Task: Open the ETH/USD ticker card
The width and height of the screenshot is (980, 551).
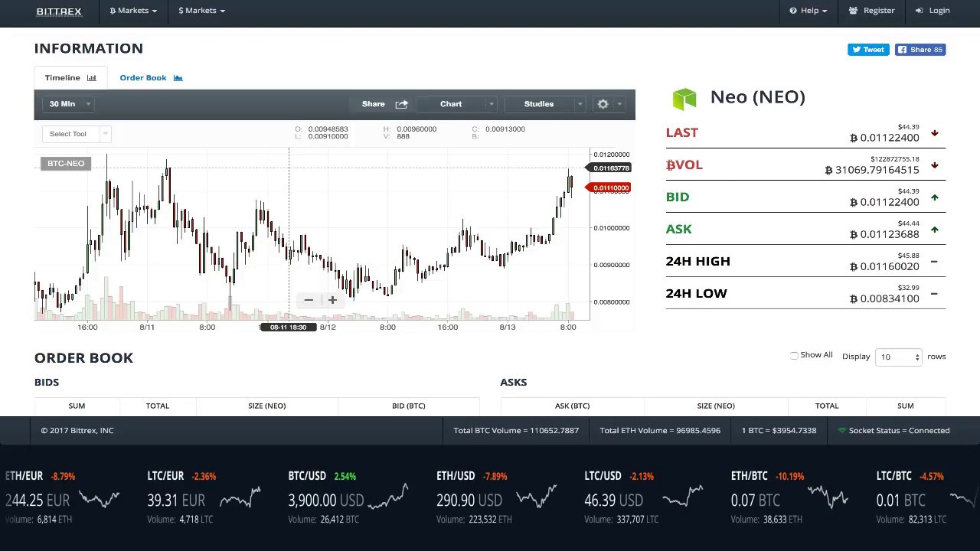Action: coord(497,497)
